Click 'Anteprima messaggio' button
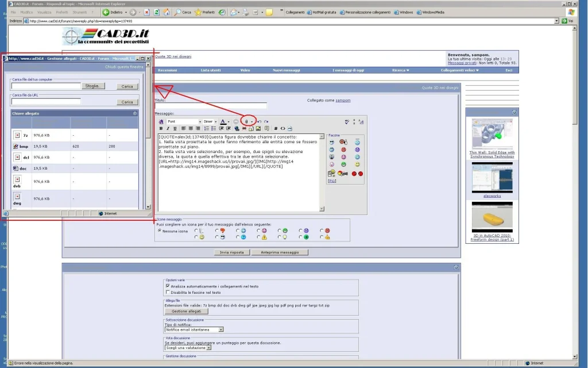The height and width of the screenshot is (368, 588). tap(280, 252)
